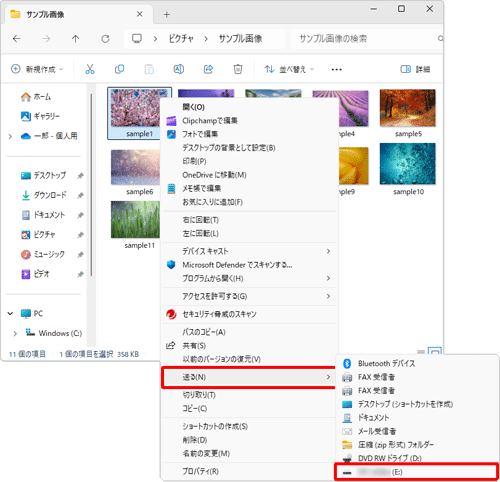Choose 削除(D) in context menu
This screenshot has height=482, width=500.
point(249,440)
